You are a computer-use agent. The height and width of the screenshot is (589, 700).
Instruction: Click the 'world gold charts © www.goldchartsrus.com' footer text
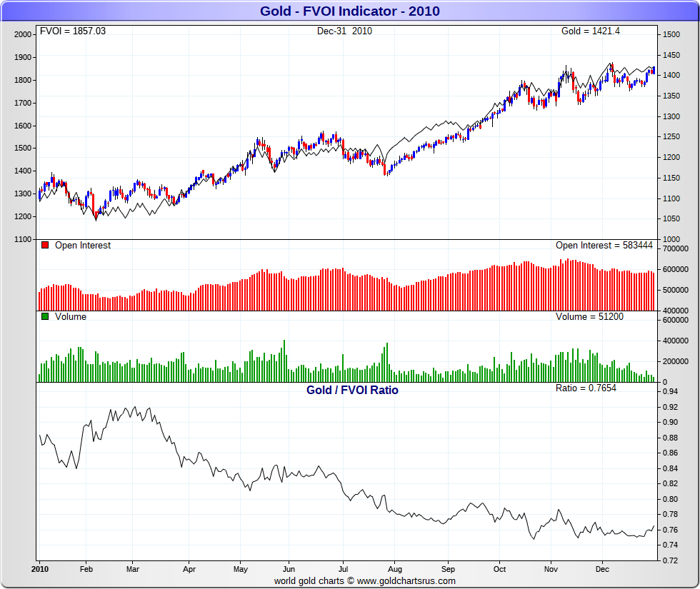coord(365,581)
